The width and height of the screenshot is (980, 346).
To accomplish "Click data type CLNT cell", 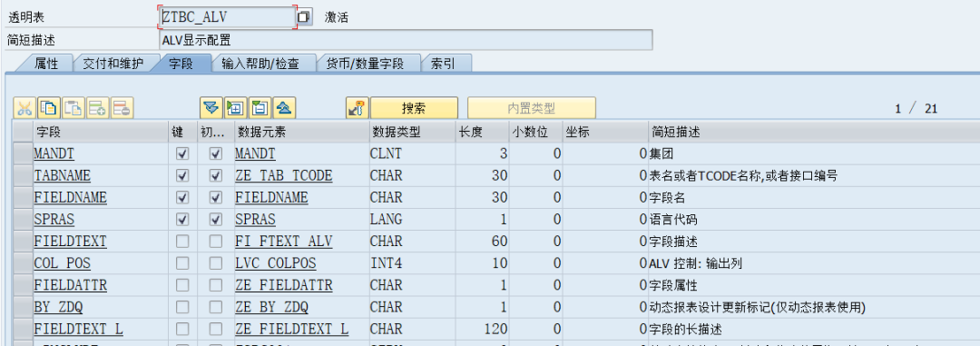I will coord(386,153).
